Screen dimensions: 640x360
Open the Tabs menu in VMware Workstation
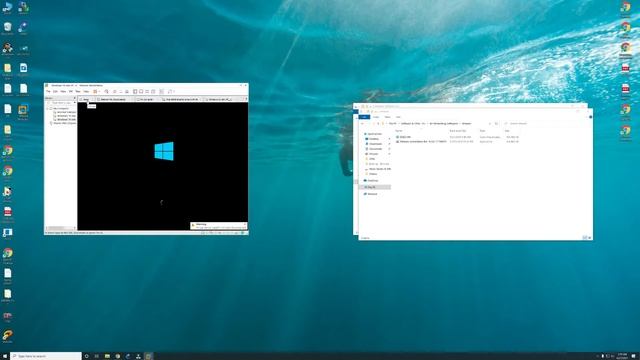tap(78, 91)
